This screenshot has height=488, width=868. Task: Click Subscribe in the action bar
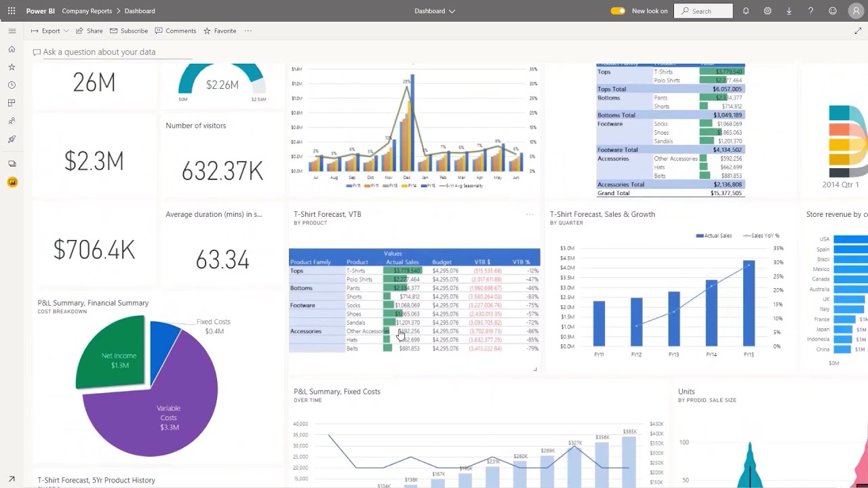point(129,30)
